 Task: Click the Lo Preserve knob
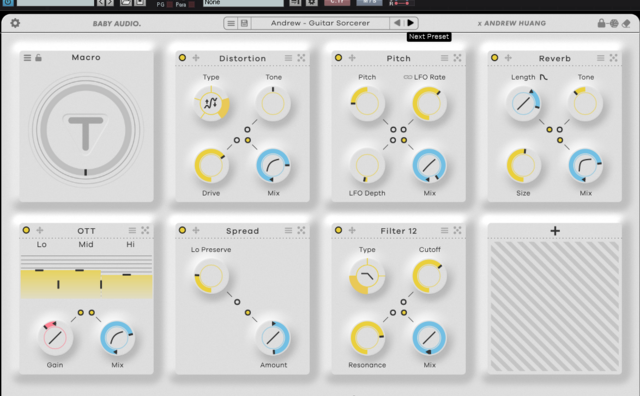(211, 276)
